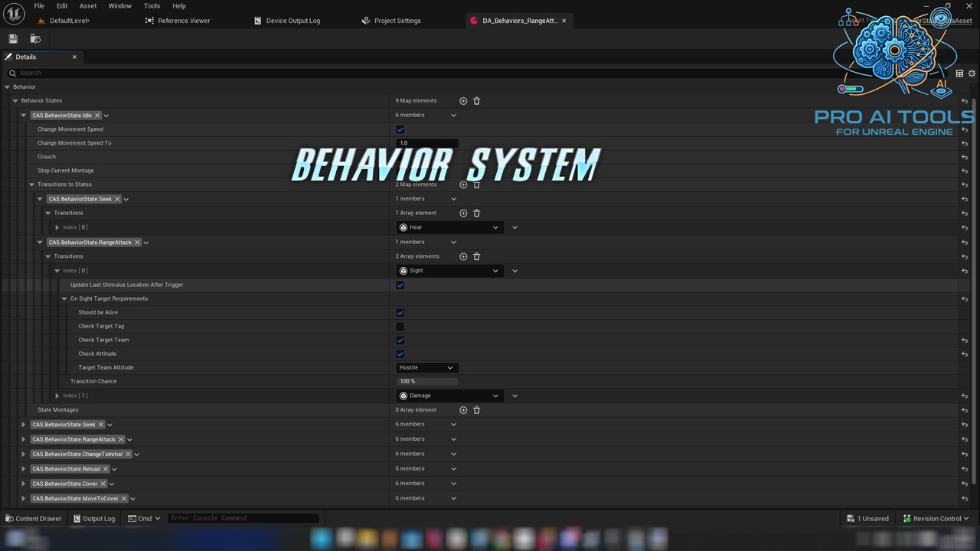Image resolution: width=980 pixels, height=551 pixels.
Task: Open the Output Log panel
Action: (93, 519)
